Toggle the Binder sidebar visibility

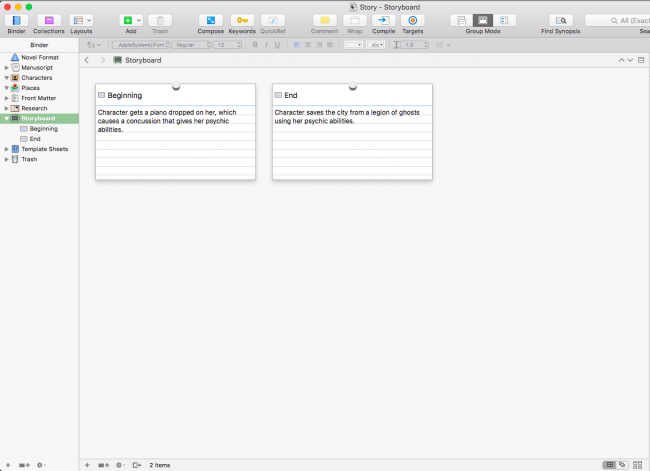pos(17,20)
